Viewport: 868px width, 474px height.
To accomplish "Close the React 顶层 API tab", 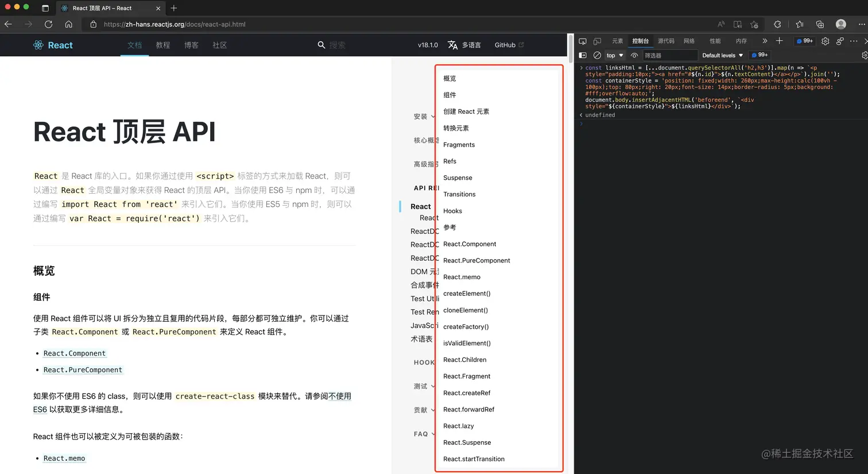I will click(158, 8).
